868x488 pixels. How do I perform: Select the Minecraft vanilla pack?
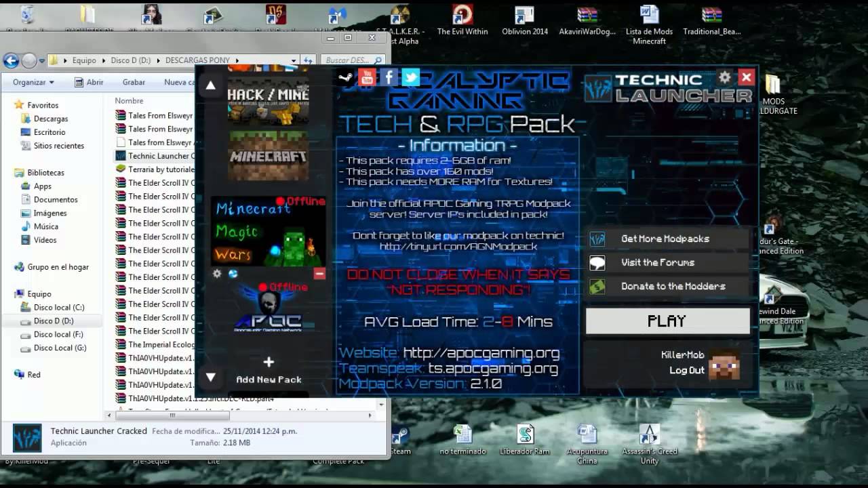[269, 156]
